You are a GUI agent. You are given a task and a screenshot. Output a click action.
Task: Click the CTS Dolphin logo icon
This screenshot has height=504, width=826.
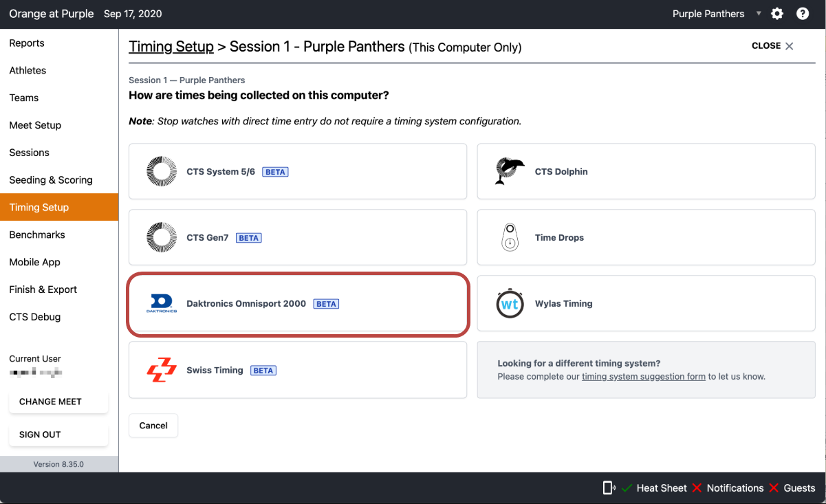pyautogui.click(x=510, y=172)
